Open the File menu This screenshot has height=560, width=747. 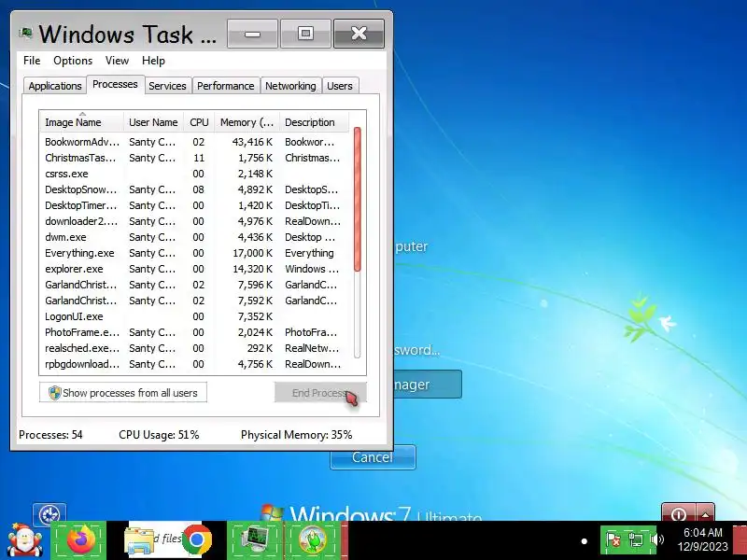point(32,61)
